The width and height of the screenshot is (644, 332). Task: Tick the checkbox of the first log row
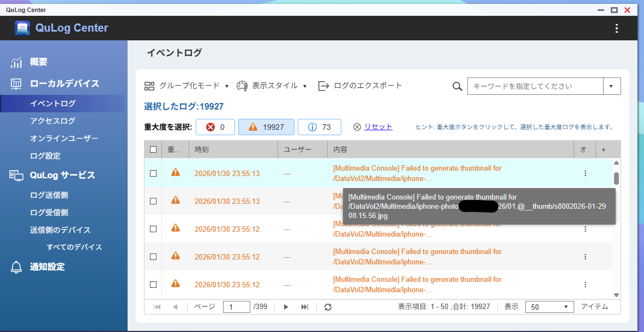pyautogui.click(x=153, y=173)
